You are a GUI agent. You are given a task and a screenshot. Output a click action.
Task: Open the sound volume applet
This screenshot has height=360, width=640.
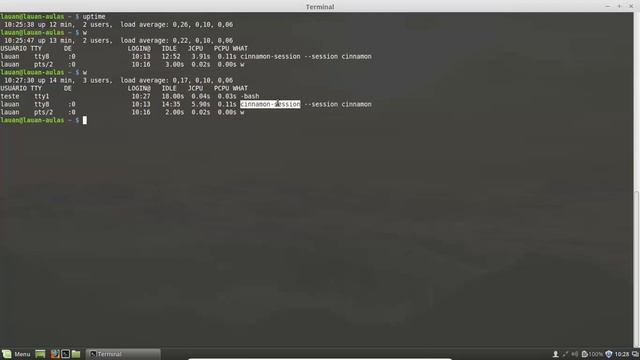(x=575, y=354)
